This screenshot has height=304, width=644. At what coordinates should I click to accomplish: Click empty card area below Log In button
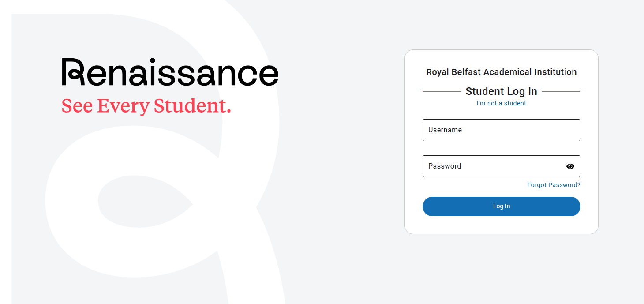(x=501, y=225)
